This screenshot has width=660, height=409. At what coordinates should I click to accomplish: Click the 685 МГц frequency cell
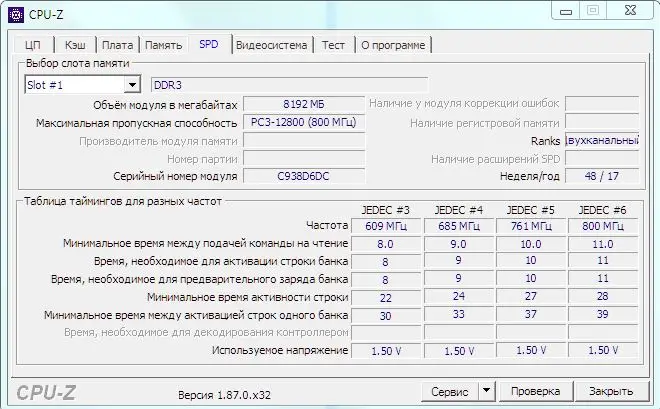[459, 226]
